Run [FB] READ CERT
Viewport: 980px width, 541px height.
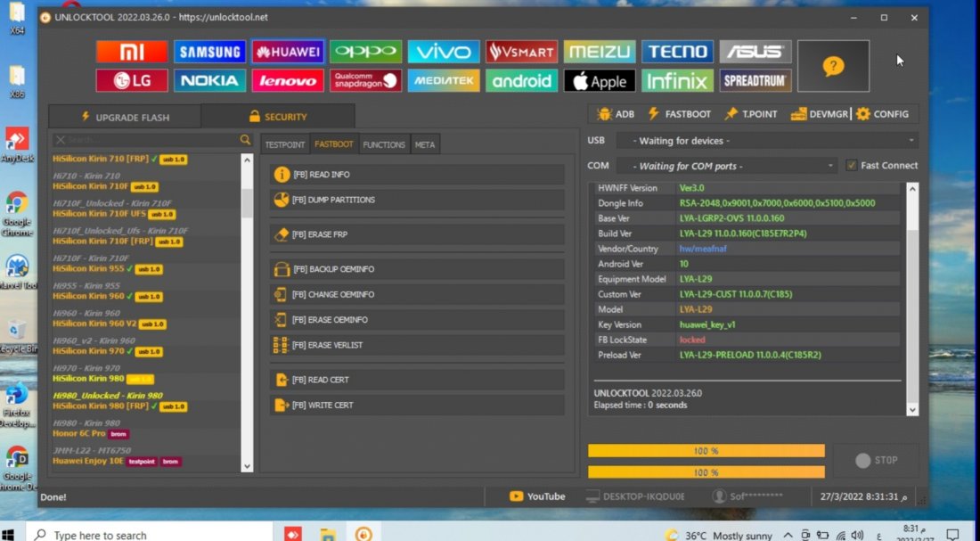[x=417, y=380]
